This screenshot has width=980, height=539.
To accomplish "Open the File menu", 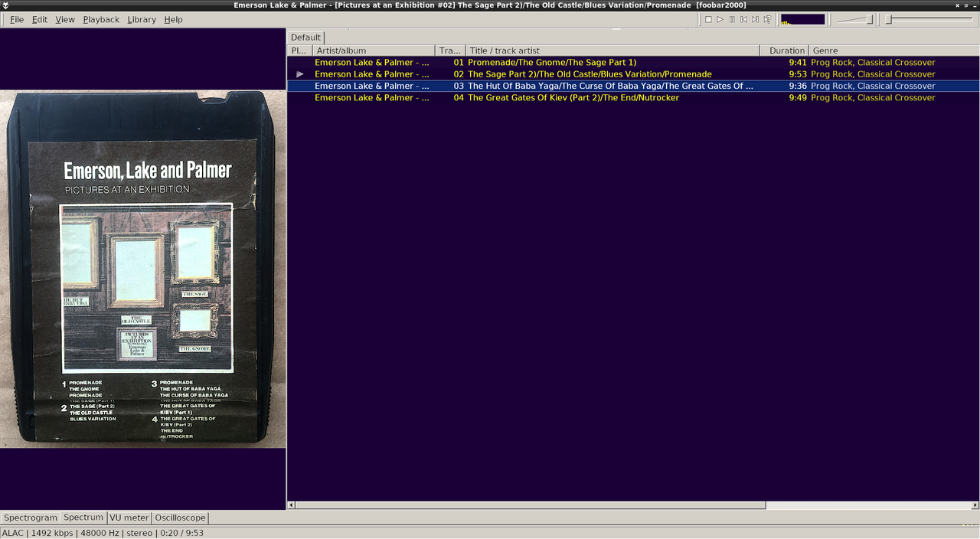I will pos(16,19).
